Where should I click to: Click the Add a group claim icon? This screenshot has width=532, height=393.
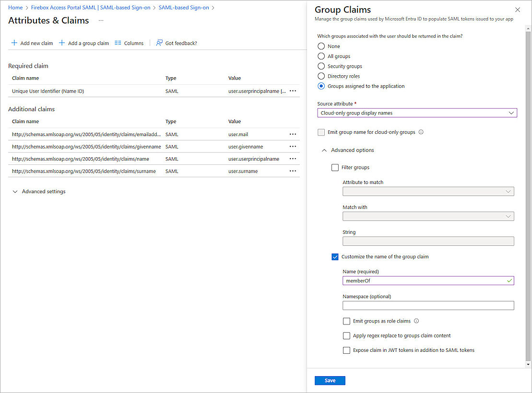(62, 43)
